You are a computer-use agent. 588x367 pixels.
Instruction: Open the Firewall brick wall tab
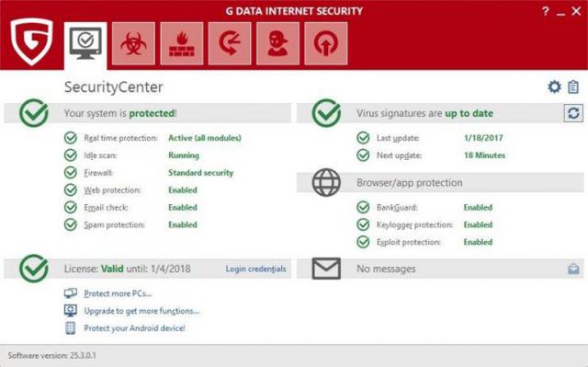[182, 43]
